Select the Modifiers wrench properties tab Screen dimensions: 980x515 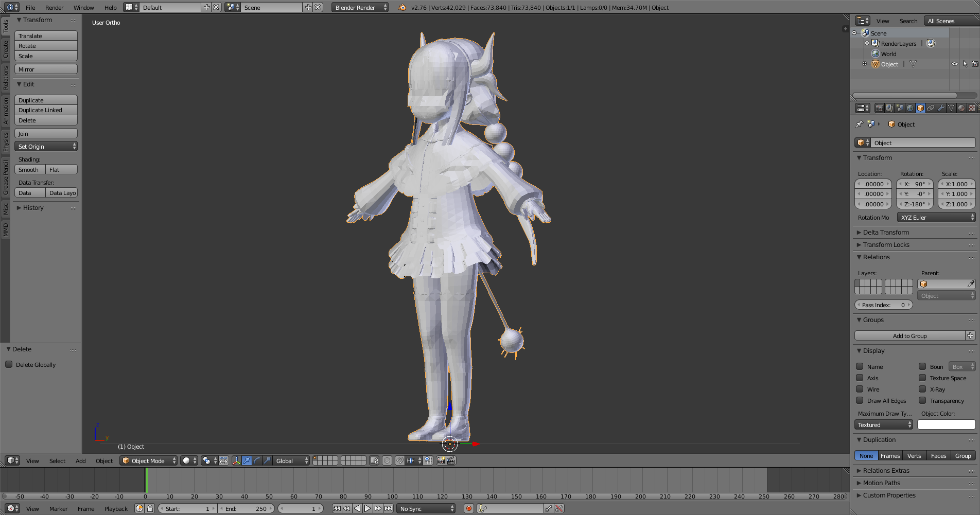pos(941,108)
